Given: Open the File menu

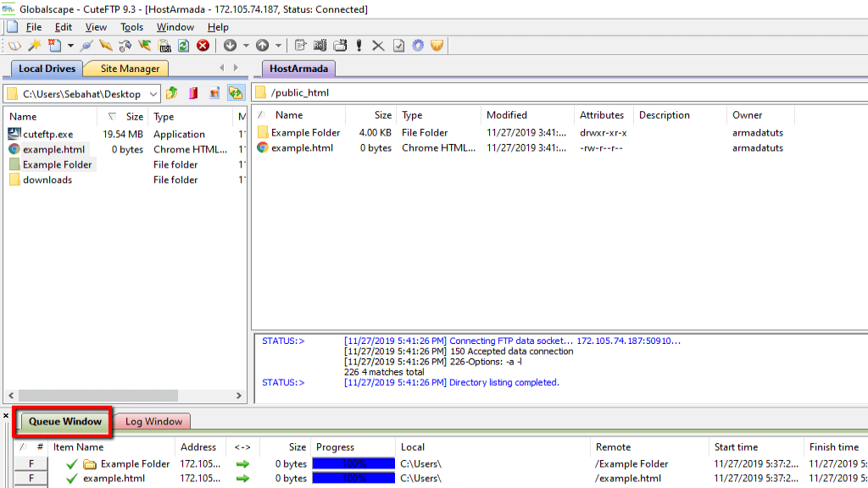Looking at the screenshot, I should click(34, 27).
